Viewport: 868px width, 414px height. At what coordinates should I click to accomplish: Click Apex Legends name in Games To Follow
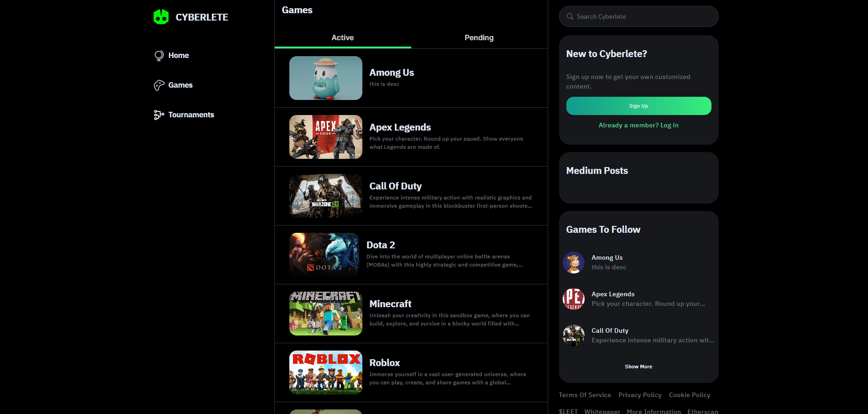613,294
